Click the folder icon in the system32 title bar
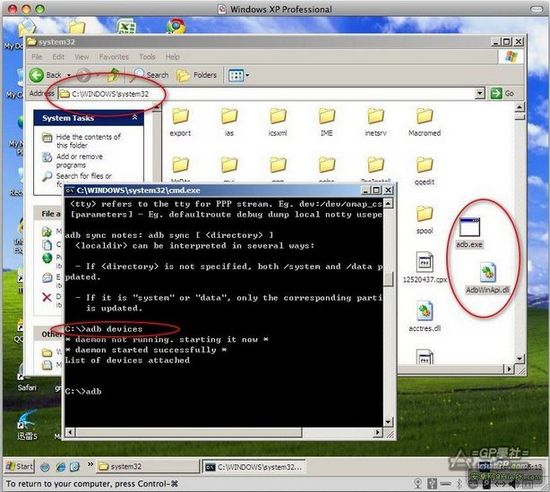 (32, 42)
